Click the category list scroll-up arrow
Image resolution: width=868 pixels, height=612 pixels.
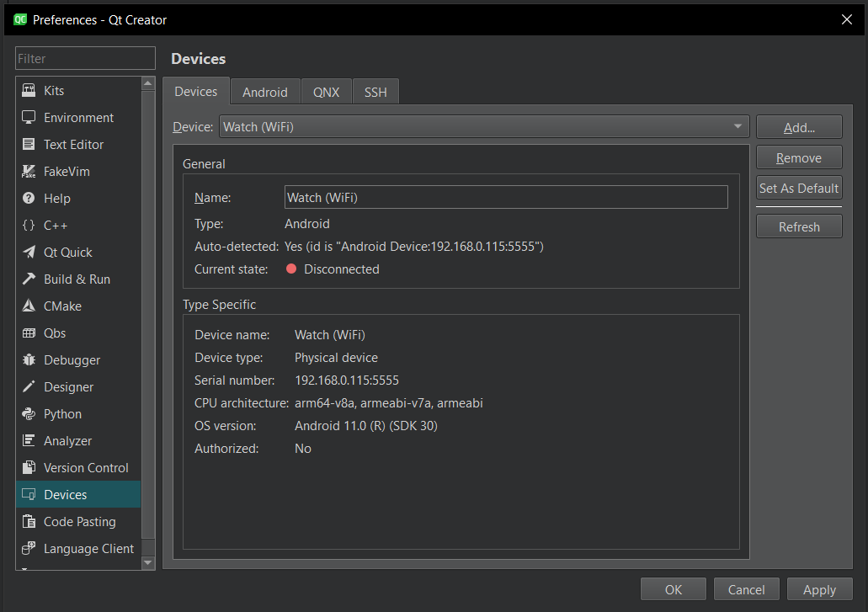pyautogui.click(x=148, y=84)
